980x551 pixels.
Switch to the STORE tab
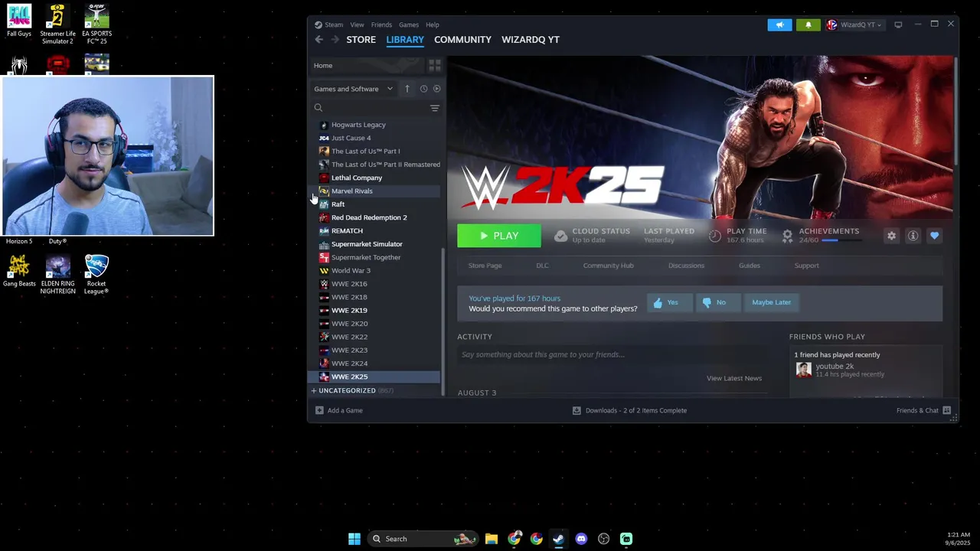pyautogui.click(x=361, y=40)
